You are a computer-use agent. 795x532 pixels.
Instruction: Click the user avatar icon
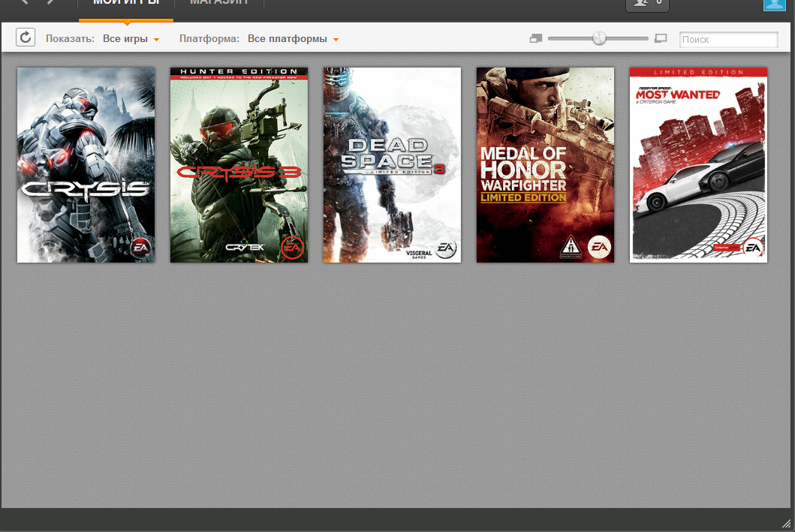(774, 5)
